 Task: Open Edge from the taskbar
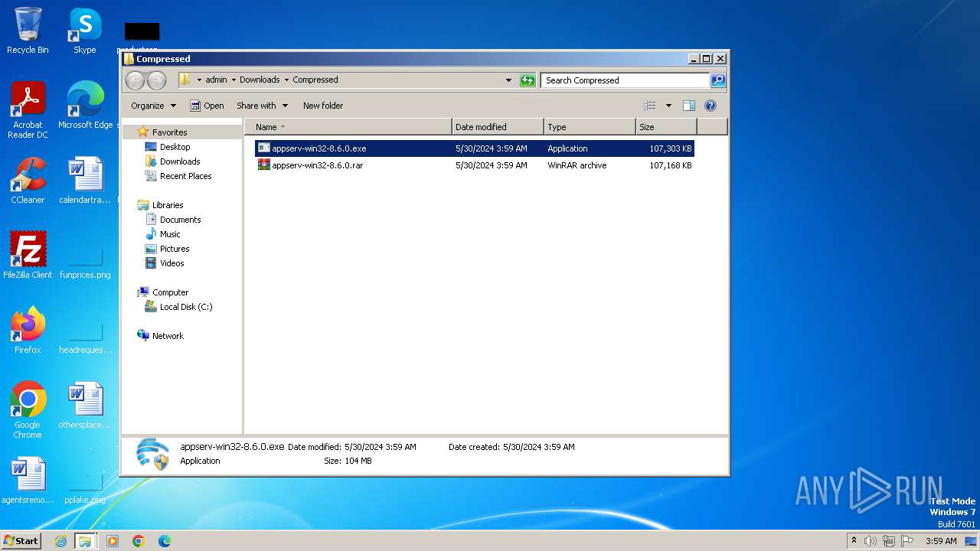[x=165, y=541]
